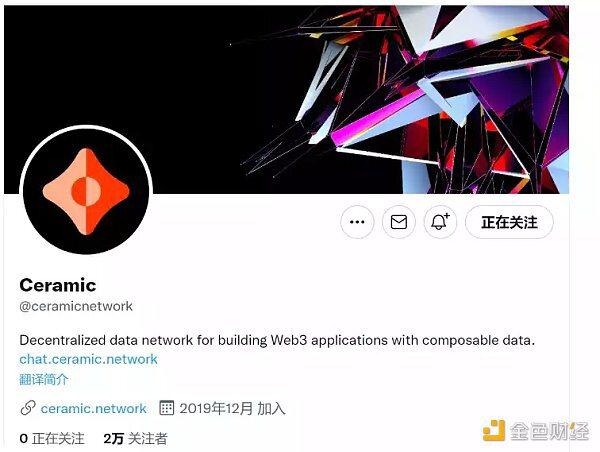Toggle the 正在关注 following button

coord(509,222)
